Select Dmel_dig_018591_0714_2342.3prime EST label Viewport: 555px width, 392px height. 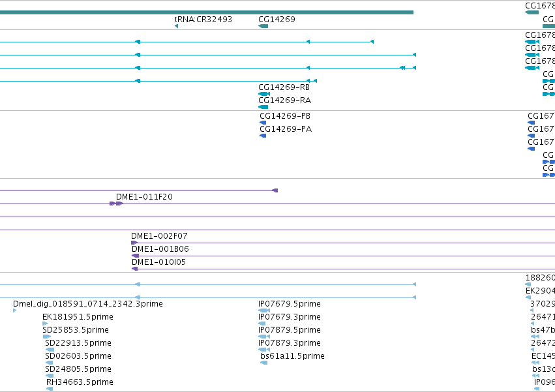(x=88, y=304)
